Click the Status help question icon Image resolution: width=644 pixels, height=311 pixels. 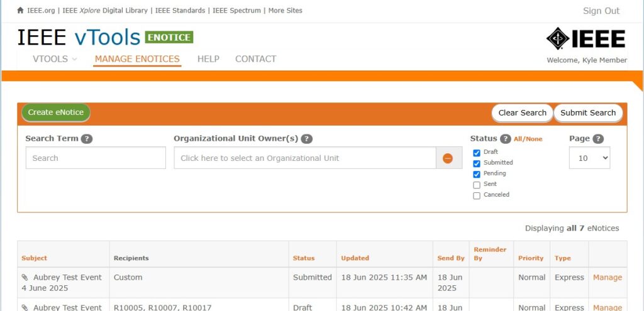tap(506, 139)
